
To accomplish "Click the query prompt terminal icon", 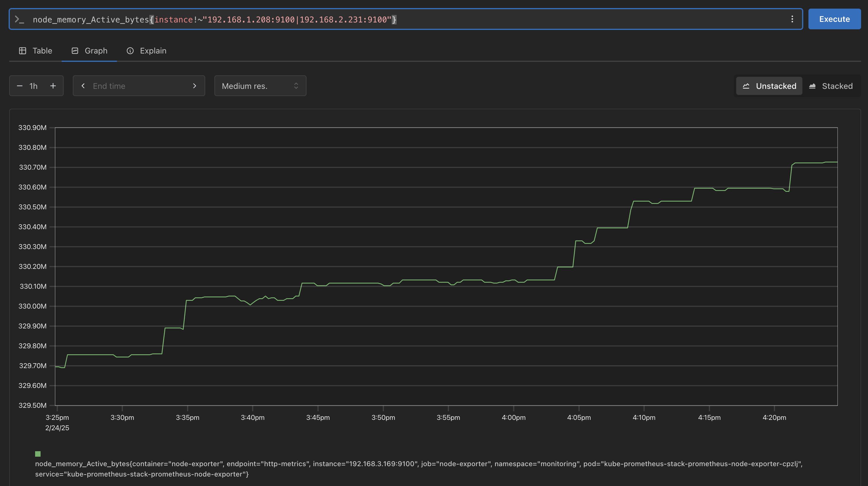I will tap(19, 20).
